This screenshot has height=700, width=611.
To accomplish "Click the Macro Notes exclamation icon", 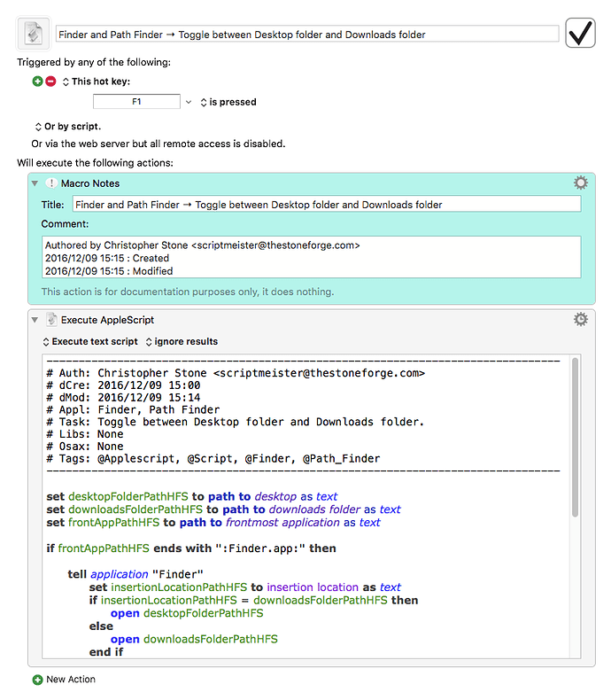I will point(51,183).
